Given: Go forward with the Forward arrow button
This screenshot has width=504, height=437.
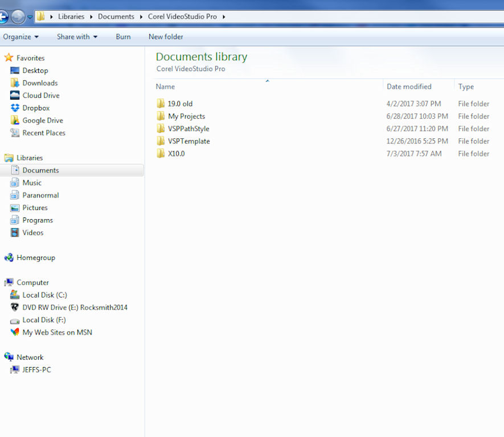Looking at the screenshot, I should point(18,17).
